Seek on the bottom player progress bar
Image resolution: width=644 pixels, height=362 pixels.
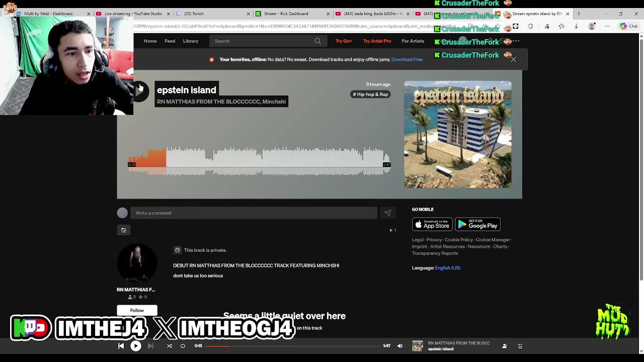293,346
